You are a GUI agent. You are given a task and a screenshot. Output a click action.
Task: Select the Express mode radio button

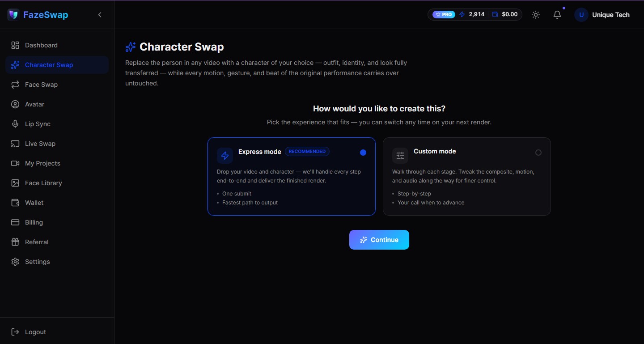[363, 153]
